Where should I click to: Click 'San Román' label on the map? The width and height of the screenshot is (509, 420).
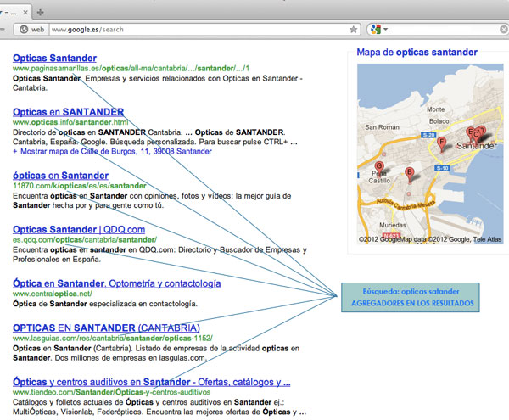pos(382,127)
